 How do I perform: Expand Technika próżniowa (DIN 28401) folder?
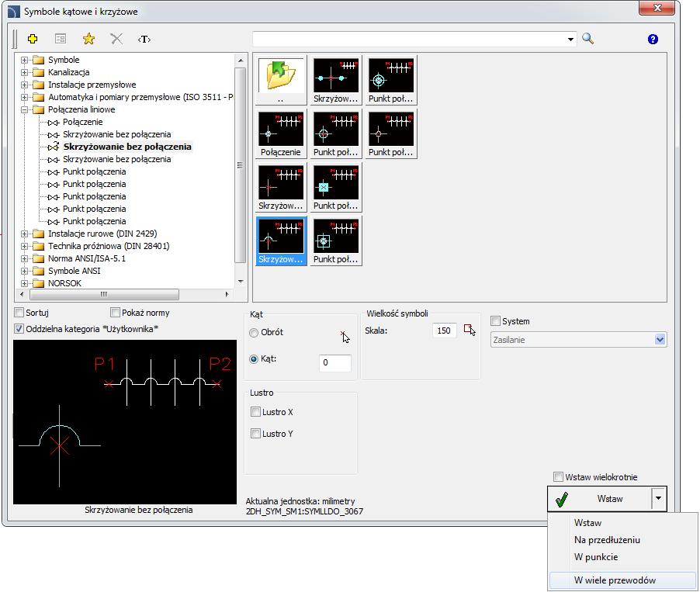pyautogui.click(x=25, y=246)
